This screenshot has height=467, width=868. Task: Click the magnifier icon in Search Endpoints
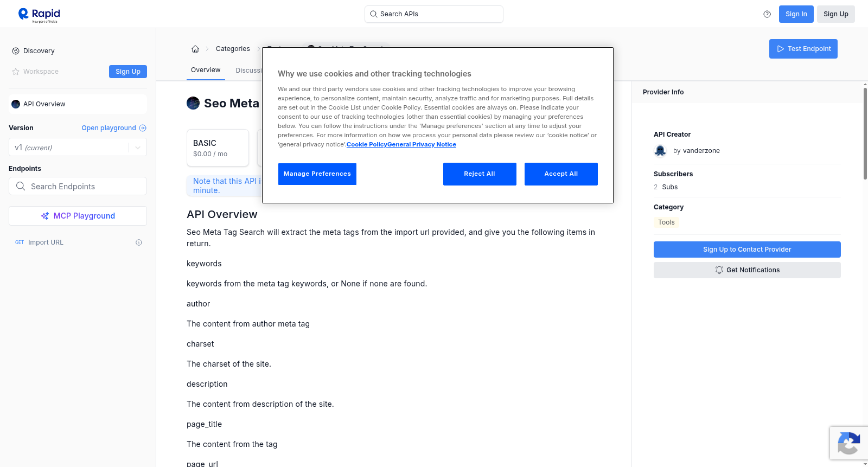click(21, 186)
